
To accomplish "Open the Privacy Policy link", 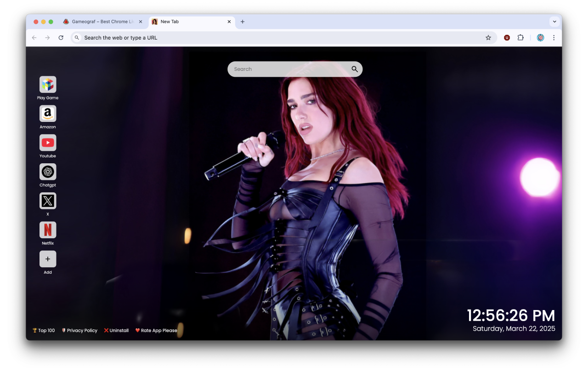I will coord(79,330).
